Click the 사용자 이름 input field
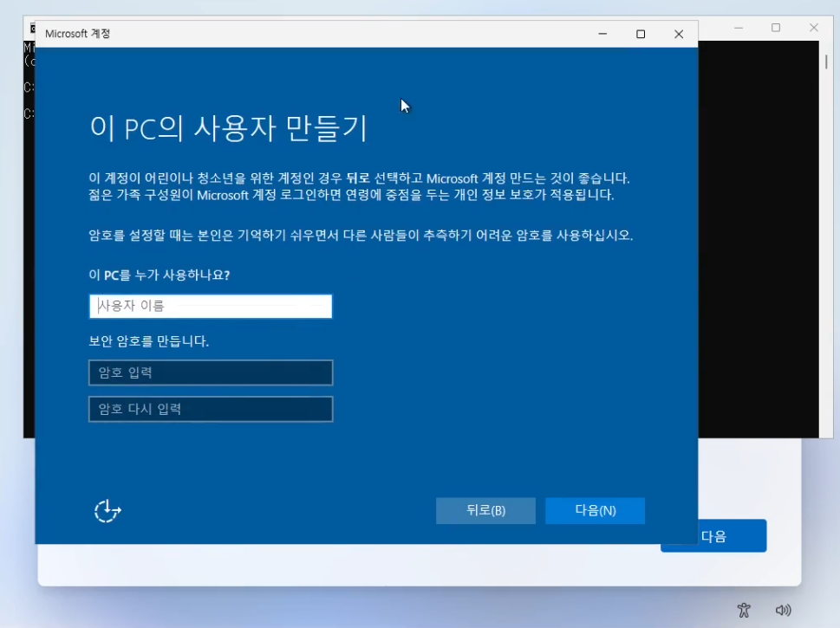Screen dimensions: 840x628 (211, 307)
